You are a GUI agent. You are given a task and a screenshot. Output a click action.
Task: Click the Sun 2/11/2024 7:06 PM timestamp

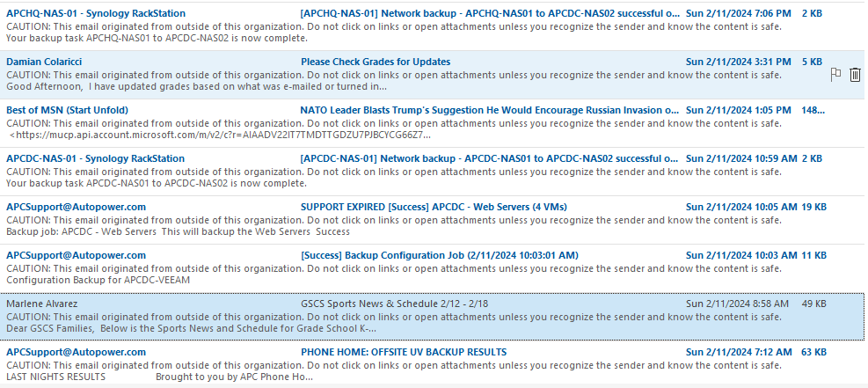tap(740, 14)
